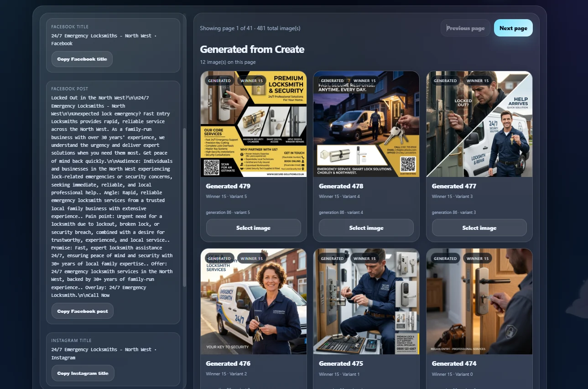Click 'generation 86 · variant 3' text
The height and width of the screenshot is (389, 588).
[x=454, y=213]
